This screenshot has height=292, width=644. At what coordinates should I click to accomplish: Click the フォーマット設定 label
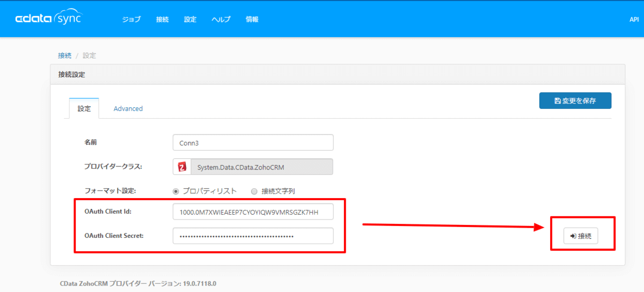pos(110,191)
